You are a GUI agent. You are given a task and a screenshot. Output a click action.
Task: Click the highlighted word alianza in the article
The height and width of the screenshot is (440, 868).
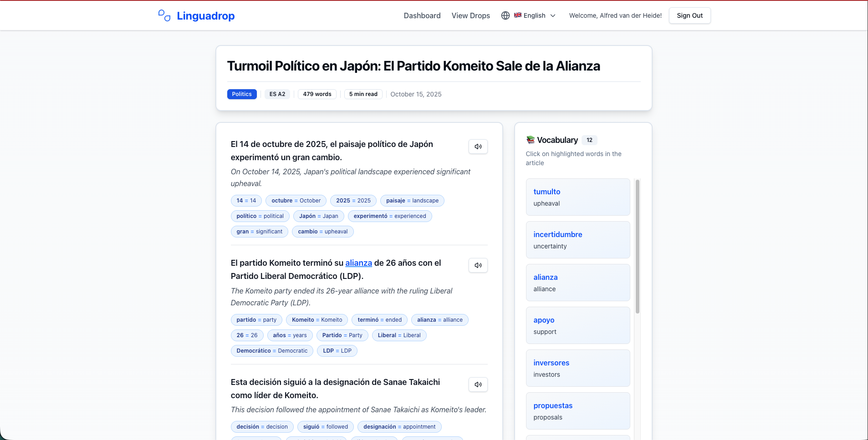tap(358, 263)
